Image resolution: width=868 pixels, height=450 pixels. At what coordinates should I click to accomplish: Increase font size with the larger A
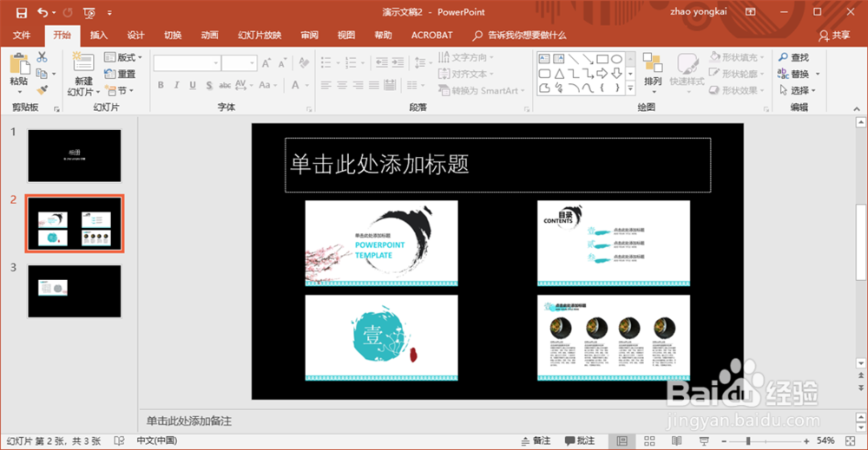point(266,63)
